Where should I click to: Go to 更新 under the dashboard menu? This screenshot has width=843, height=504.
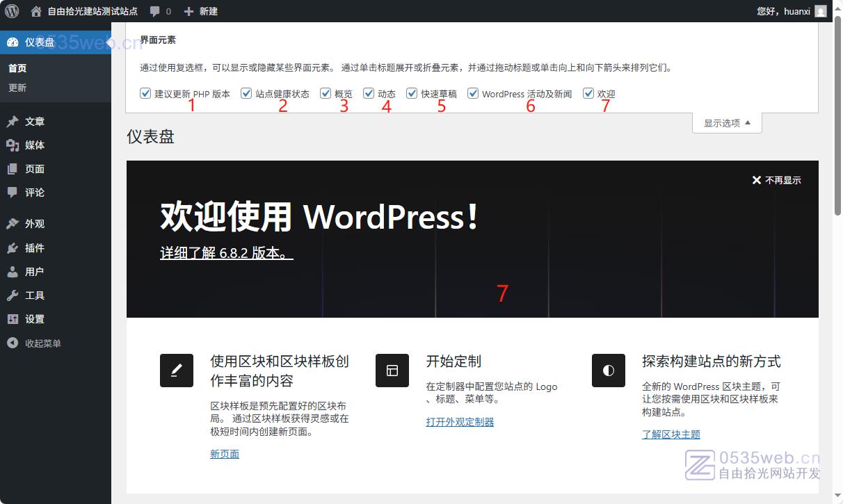(x=17, y=88)
